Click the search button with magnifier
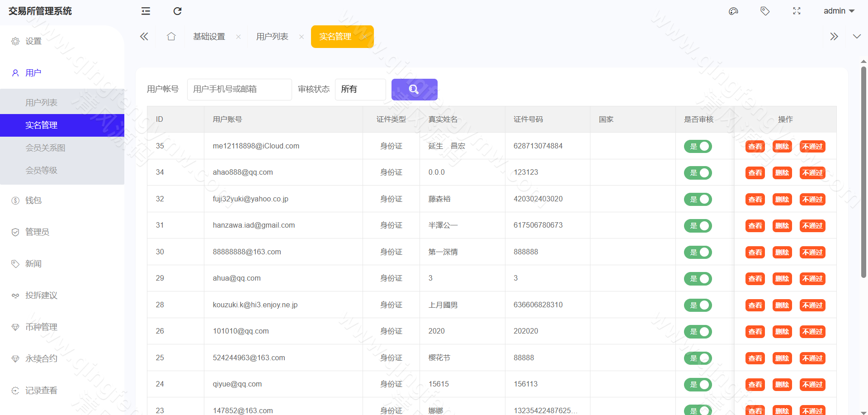Viewport: 868px width, 415px height. coord(414,89)
